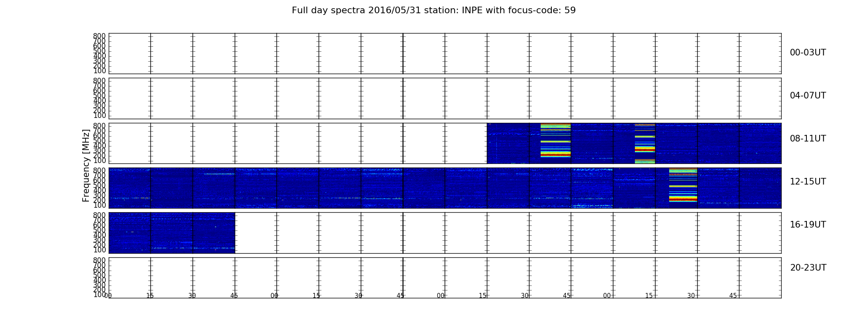Click the 16-19UT spectrogram data block

[172, 233]
